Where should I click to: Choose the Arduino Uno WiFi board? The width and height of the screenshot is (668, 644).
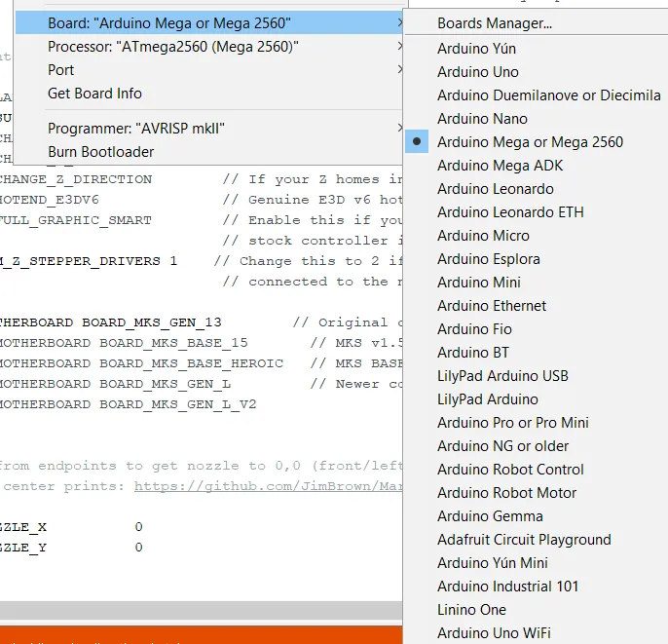(494, 633)
